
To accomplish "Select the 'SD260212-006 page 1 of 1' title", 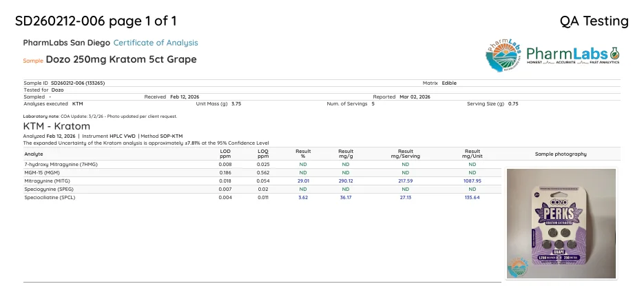I will click(x=96, y=21).
